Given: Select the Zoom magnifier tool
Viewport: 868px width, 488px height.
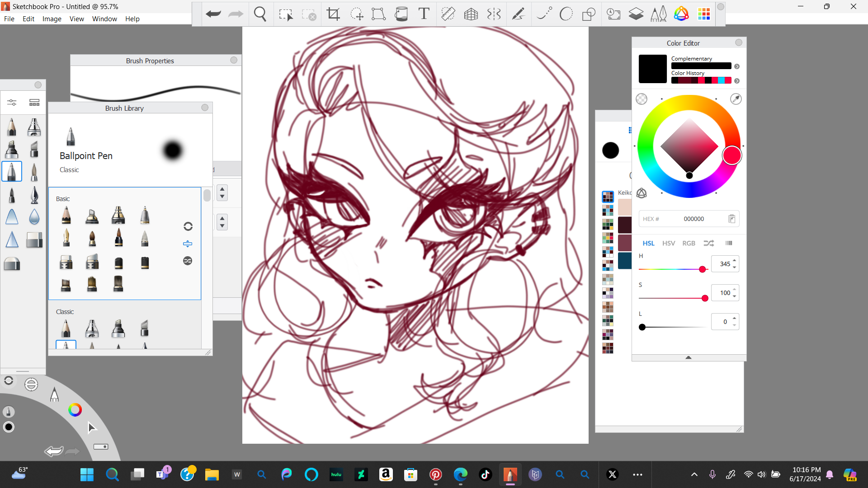Looking at the screenshot, I should coord(260,14).
